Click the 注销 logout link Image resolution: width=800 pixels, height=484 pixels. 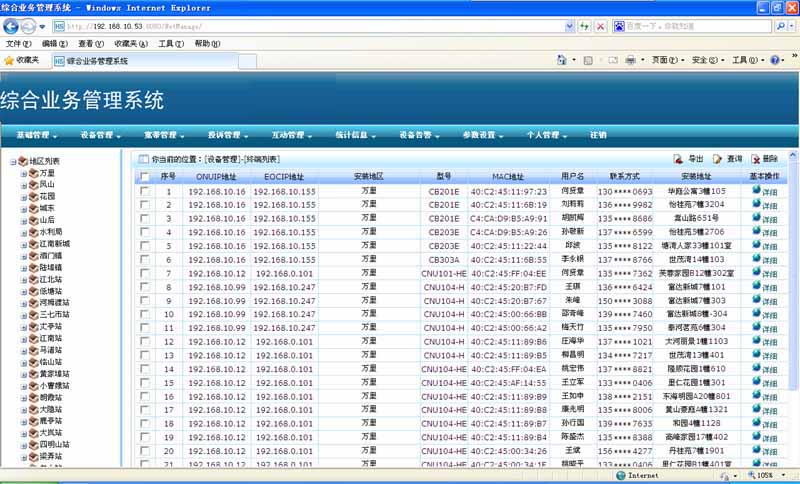(597, 134)
